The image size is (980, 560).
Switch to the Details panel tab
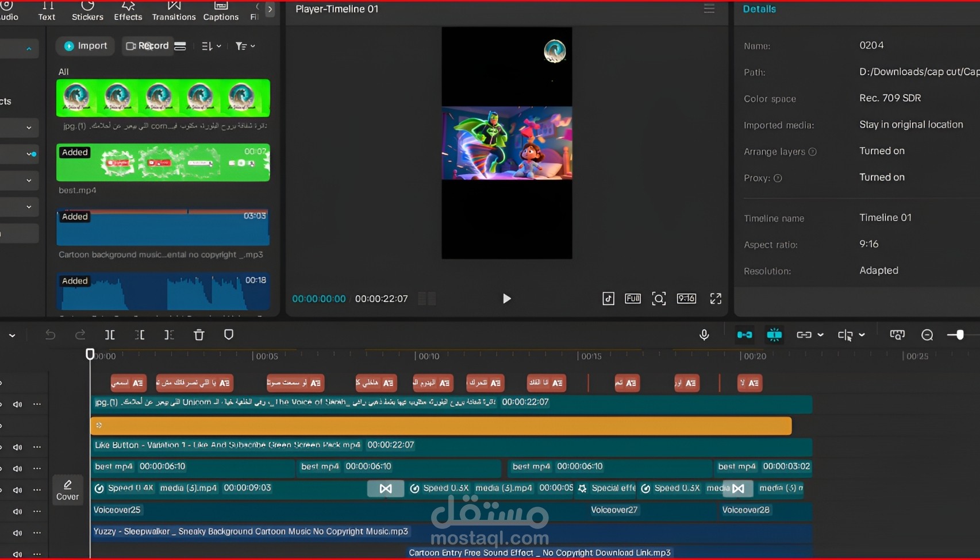pos(759,9)
